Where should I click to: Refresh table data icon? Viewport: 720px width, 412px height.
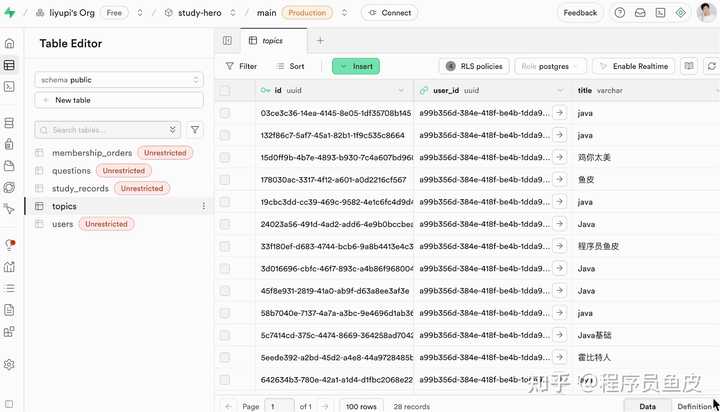[x=712, y=66]
